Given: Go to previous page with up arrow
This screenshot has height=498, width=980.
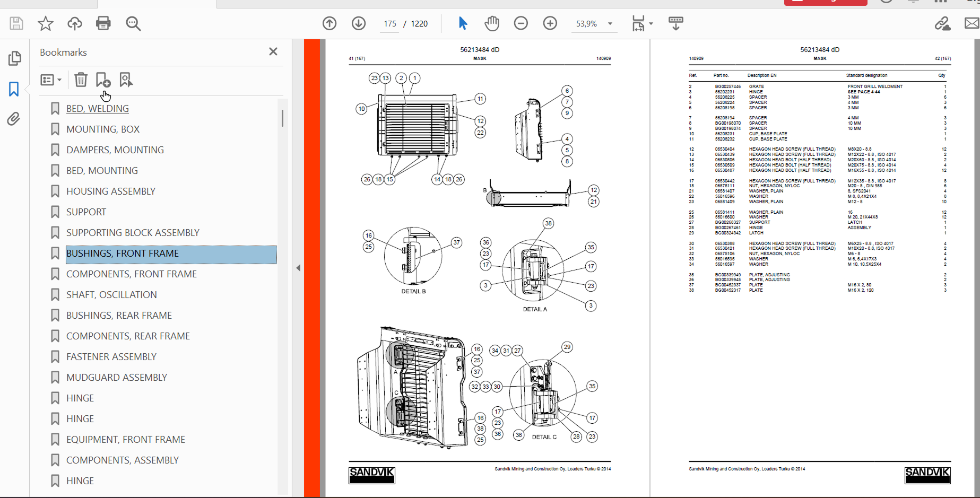Looking at the screenshot, I should [x=329, y=23].
